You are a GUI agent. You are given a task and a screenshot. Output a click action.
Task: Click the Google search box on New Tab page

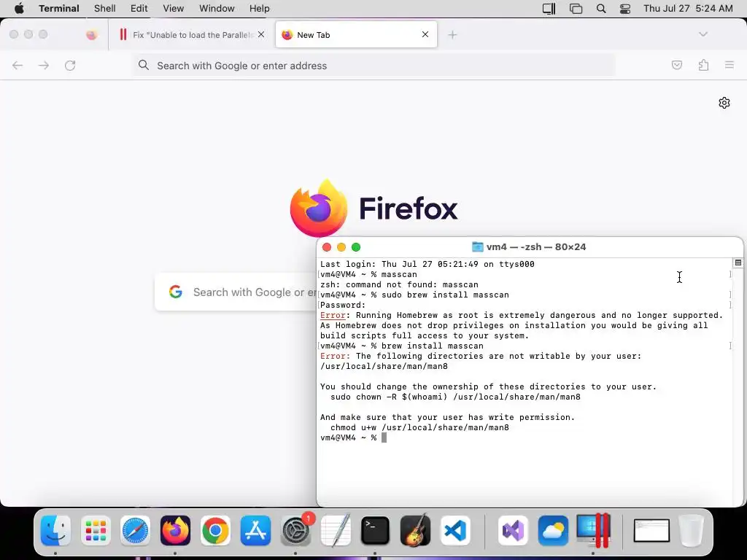click(236, 292)
